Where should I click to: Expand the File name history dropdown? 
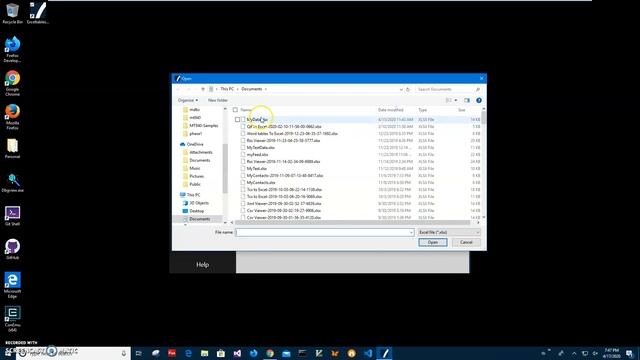[x=411, y=232]
